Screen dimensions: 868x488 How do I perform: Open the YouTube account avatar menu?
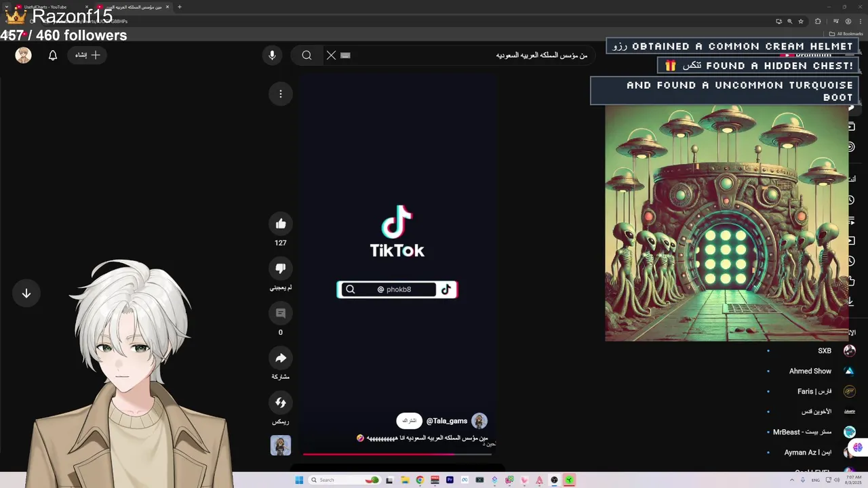(24, 55)
